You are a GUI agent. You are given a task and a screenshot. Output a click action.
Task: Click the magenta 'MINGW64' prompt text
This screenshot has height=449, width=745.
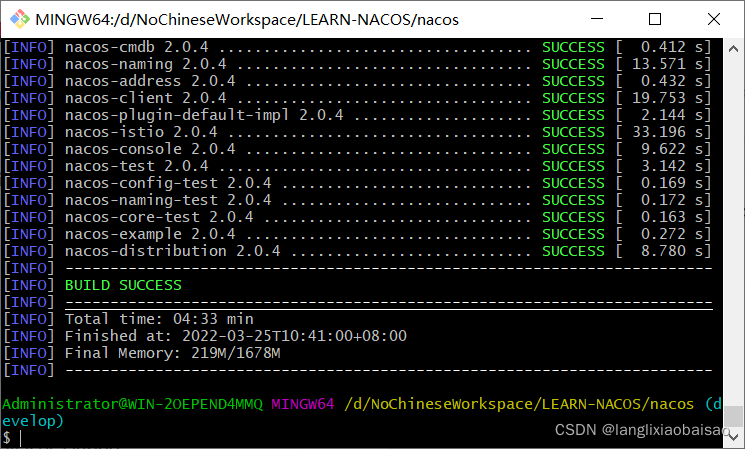coord(303,404)
